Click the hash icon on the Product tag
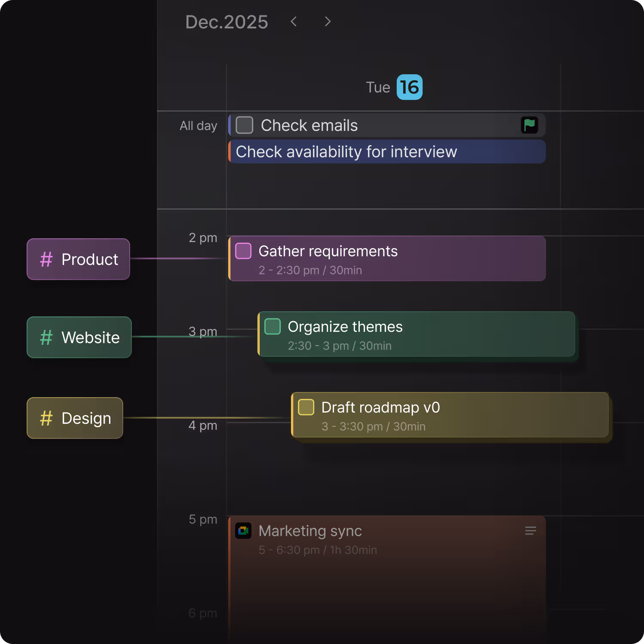The image size is (644, 644). (x=46, y=259)
